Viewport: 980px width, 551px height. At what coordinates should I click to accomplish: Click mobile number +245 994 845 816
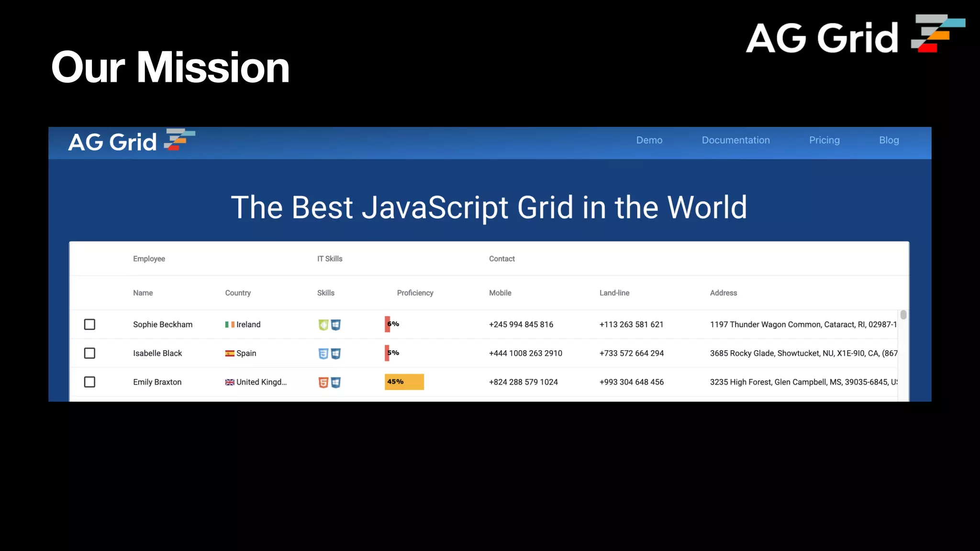click(x=521, y=324)
